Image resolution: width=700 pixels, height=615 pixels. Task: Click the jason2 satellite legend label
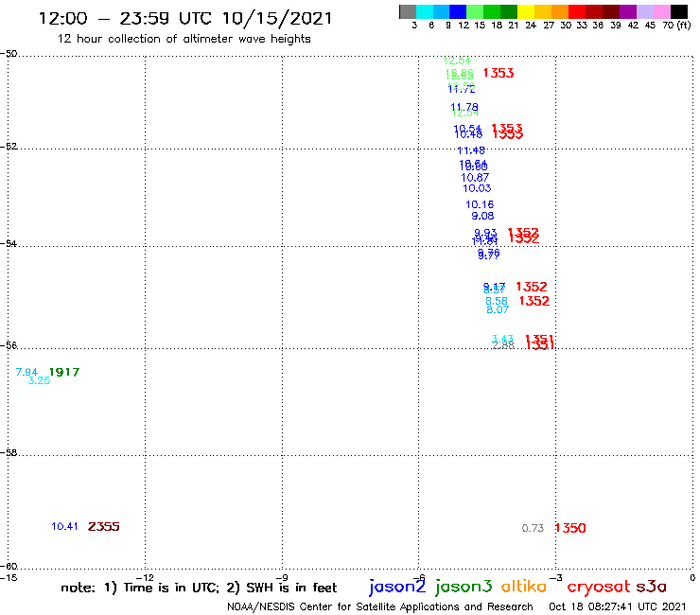(x=397, y=587)
